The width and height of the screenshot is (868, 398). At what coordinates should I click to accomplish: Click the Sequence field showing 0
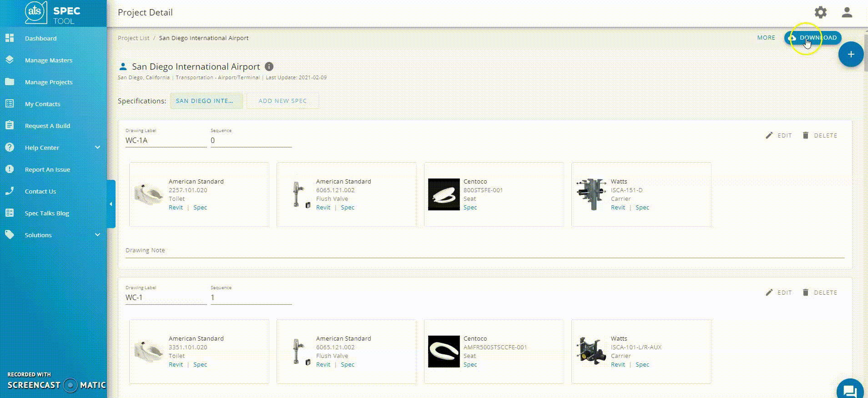251,140
